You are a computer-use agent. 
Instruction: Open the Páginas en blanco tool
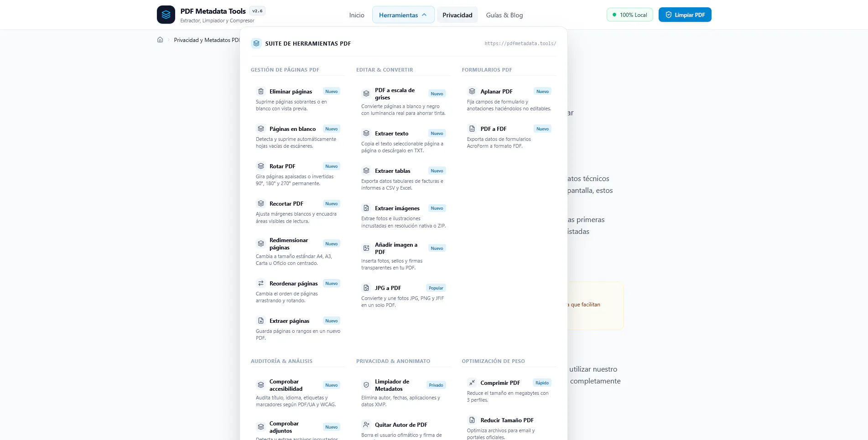298,137
